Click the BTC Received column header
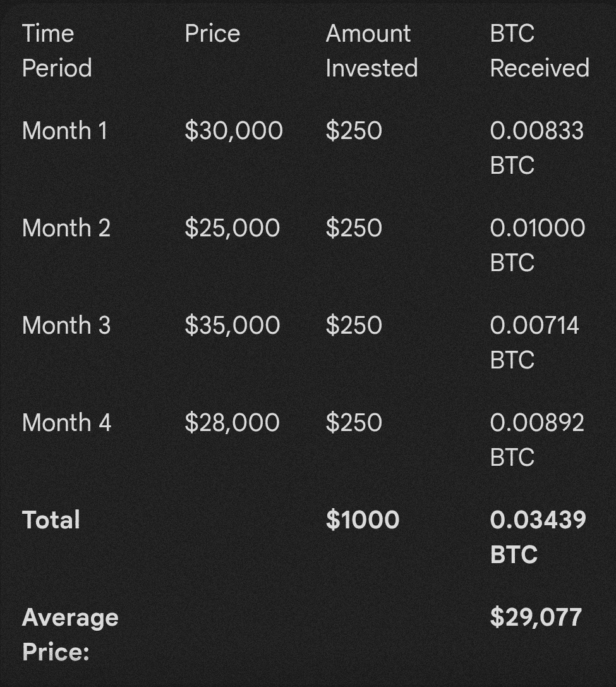Screen dimensions: 616x687 pyautogui.click(x=539, y=51)
